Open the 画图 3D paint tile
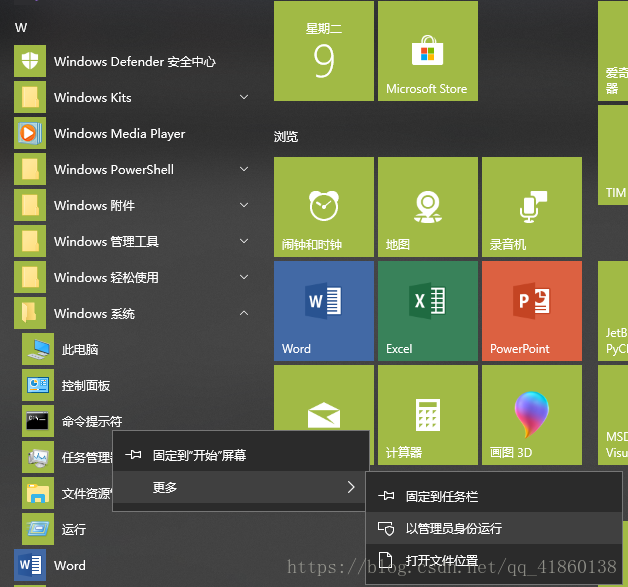Viewport: 628px width, 587px height. (x=532, y=415)
